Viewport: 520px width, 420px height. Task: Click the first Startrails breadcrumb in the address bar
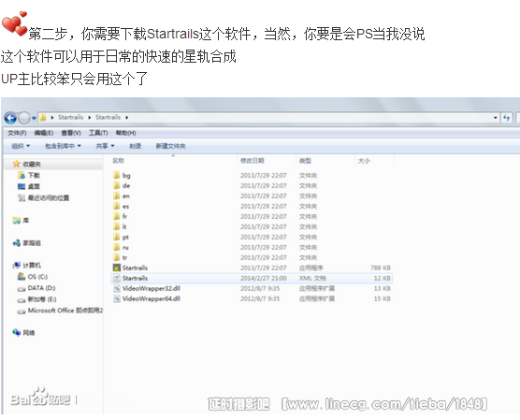[71, 118]
